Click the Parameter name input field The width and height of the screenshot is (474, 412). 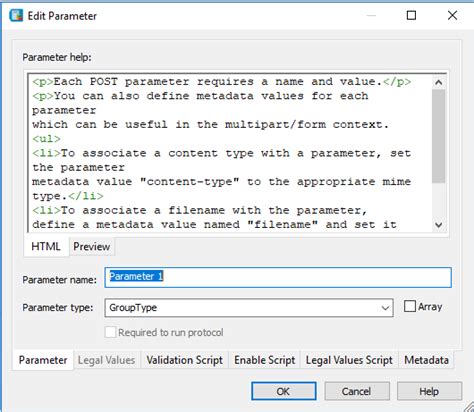point(278,277)
